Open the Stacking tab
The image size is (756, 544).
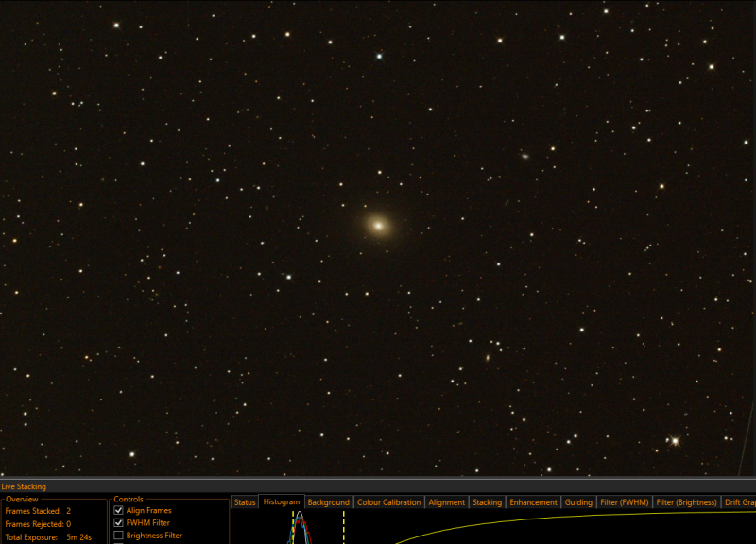(487, 502)
